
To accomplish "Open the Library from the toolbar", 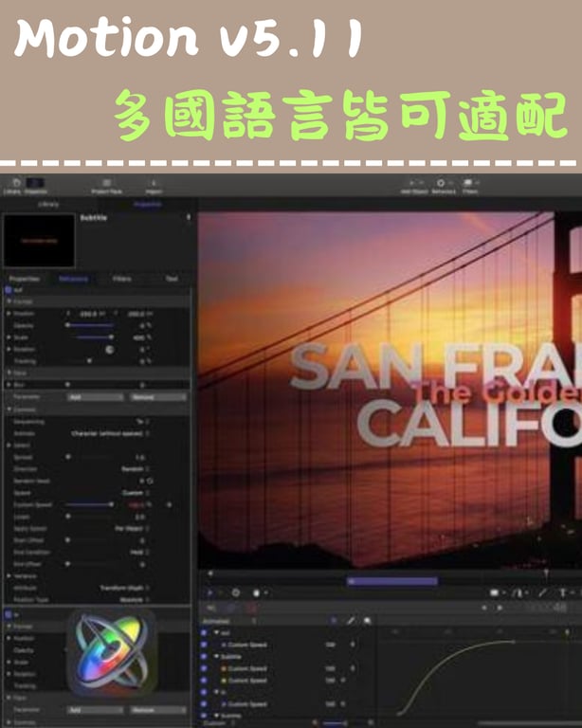I will coord(15,186).
